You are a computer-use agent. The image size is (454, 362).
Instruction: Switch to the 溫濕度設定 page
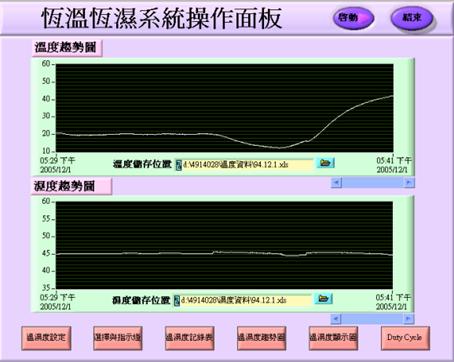[x=46, y=338]
